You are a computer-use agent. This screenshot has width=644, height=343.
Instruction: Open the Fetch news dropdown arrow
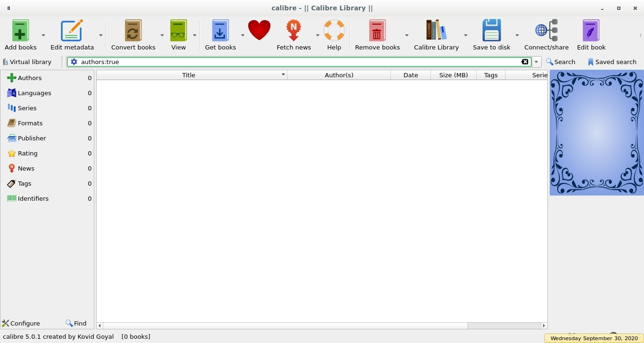pyautogui.click(x=317, y=35)
